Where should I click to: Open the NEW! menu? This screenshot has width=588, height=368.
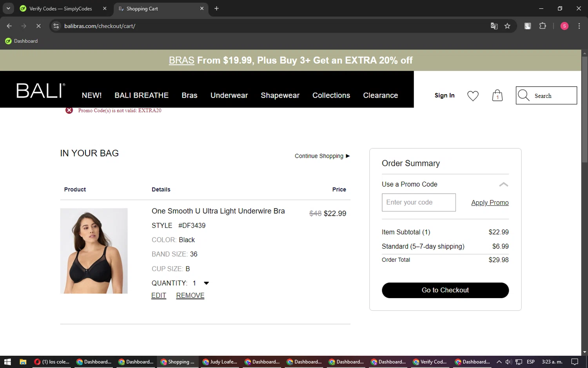point(92,95)
